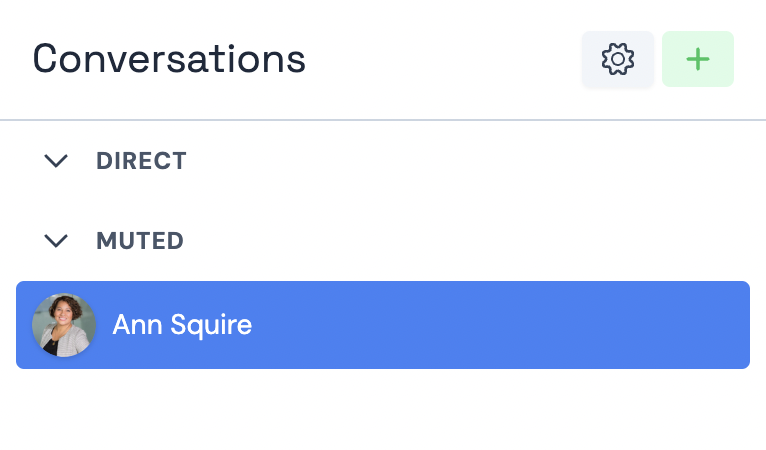This screenshot has height=450, width=766.
Task: Collapse the DIRECT section chevron
Action: [x=57, y=160]
